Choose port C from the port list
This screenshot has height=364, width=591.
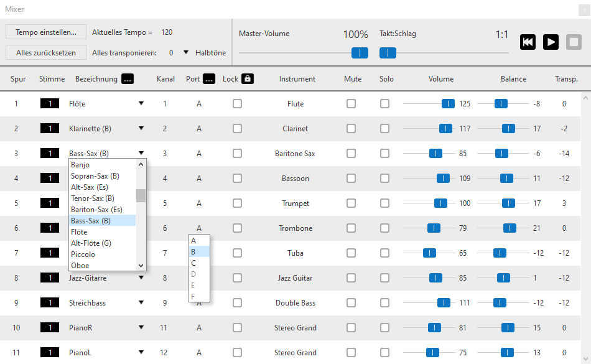point(193,263)
